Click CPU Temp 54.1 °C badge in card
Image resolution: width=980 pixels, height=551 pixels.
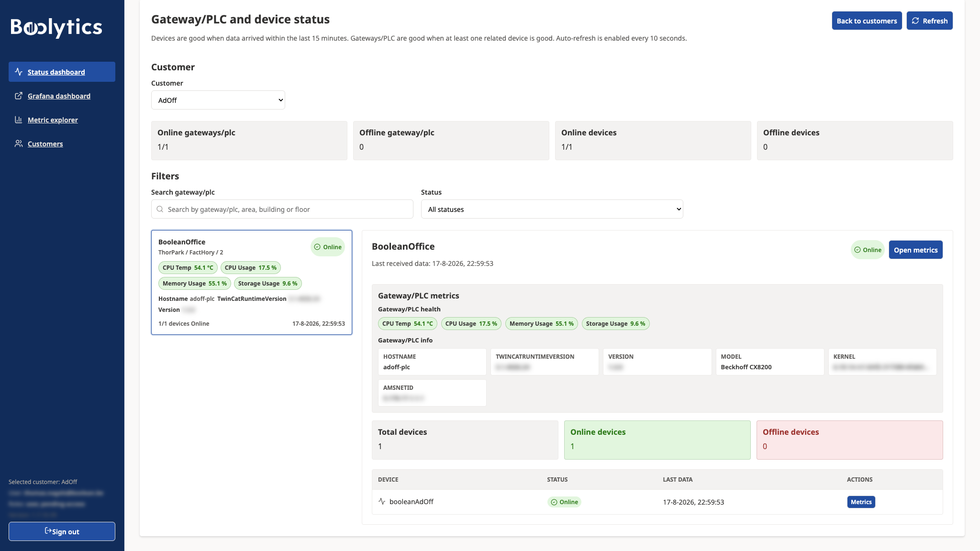click(188, 267)
